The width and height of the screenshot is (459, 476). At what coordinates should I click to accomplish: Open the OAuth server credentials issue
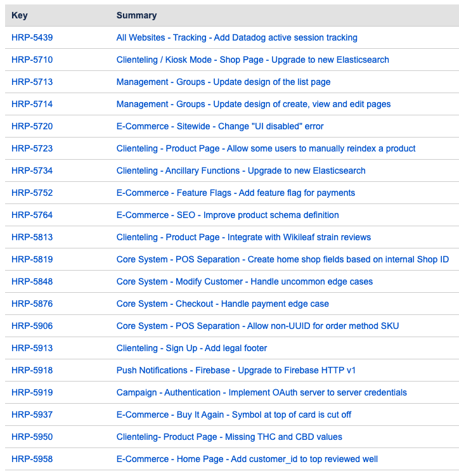(261, 392)
